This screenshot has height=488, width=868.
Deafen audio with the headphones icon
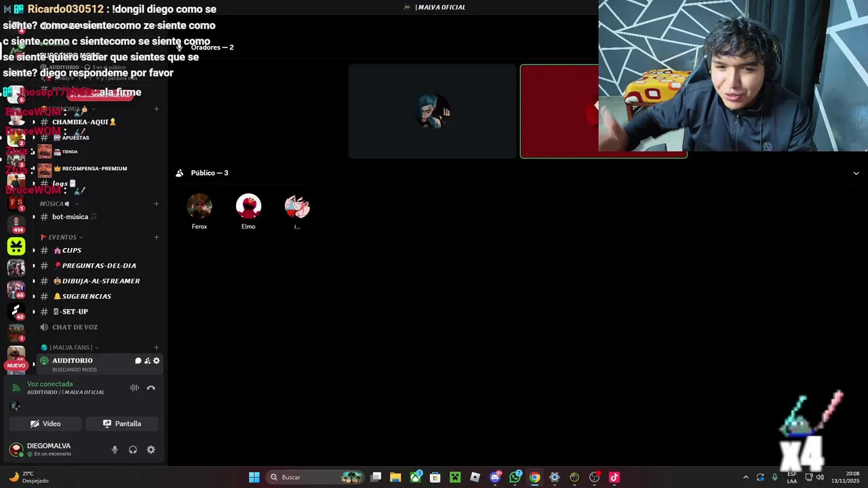[133, 449]
